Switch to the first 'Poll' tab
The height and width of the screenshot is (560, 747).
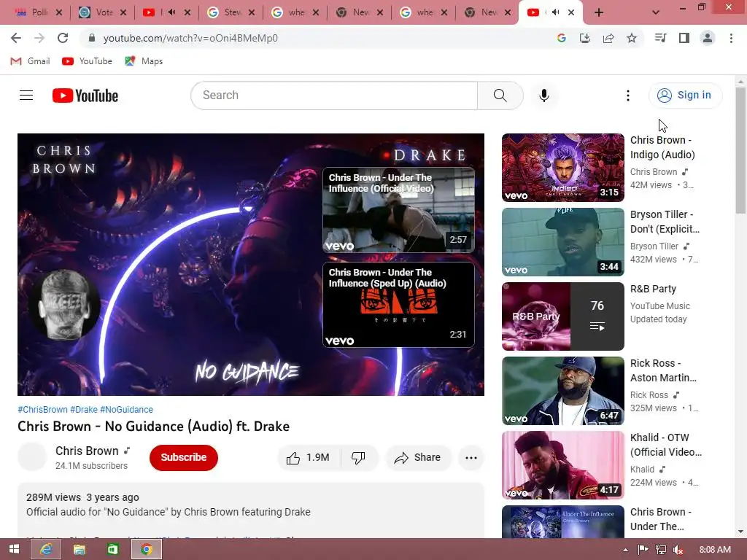(x=39, y=12)
